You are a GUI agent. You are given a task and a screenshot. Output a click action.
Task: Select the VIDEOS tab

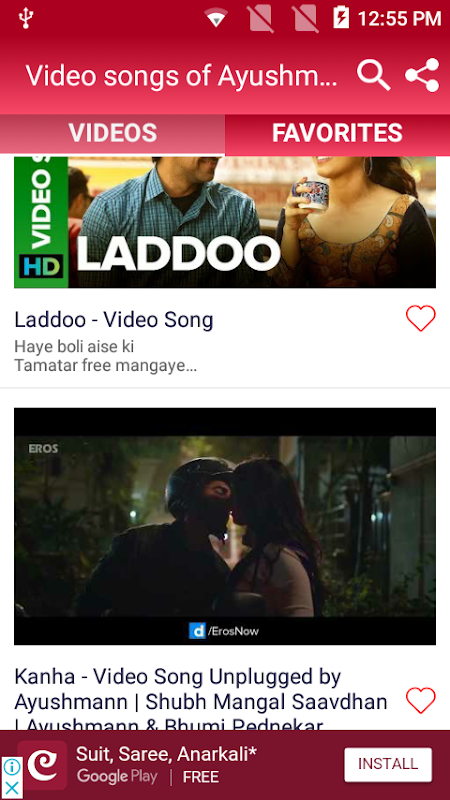[x=112, y=133]
